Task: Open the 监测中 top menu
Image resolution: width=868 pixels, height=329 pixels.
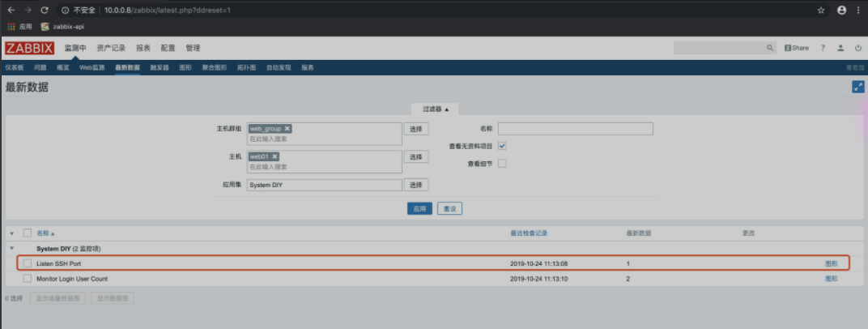Action: coord(75,48)
